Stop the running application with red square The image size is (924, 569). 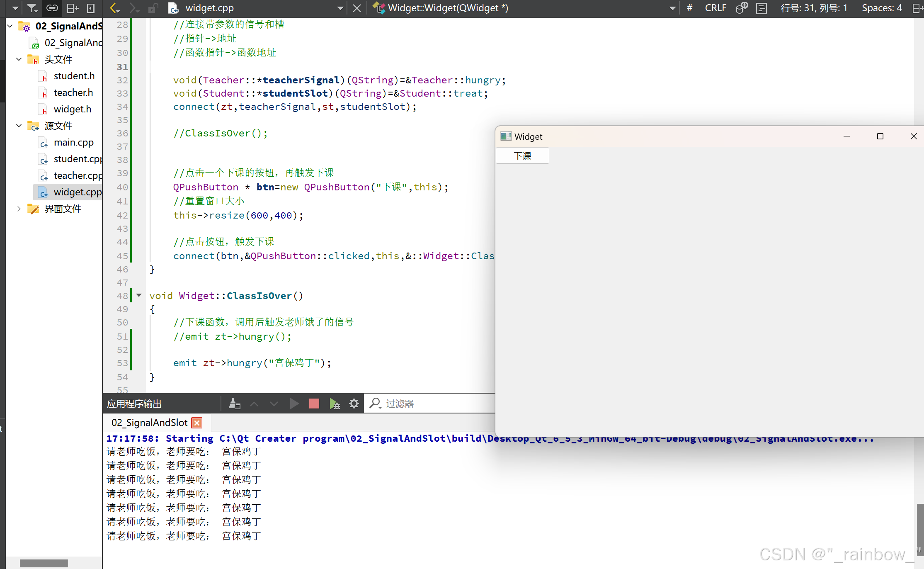[x=314, y=404]
